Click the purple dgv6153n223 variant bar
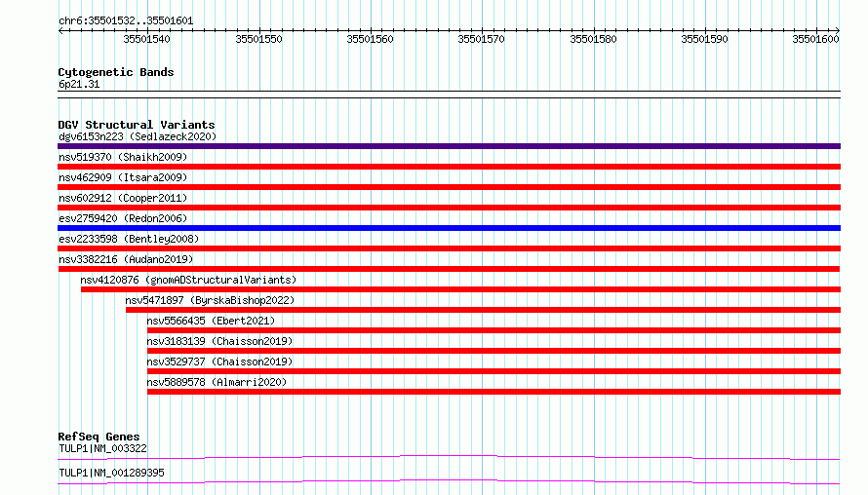The width and height of the screenshot is (868, 495). point(449,146)
